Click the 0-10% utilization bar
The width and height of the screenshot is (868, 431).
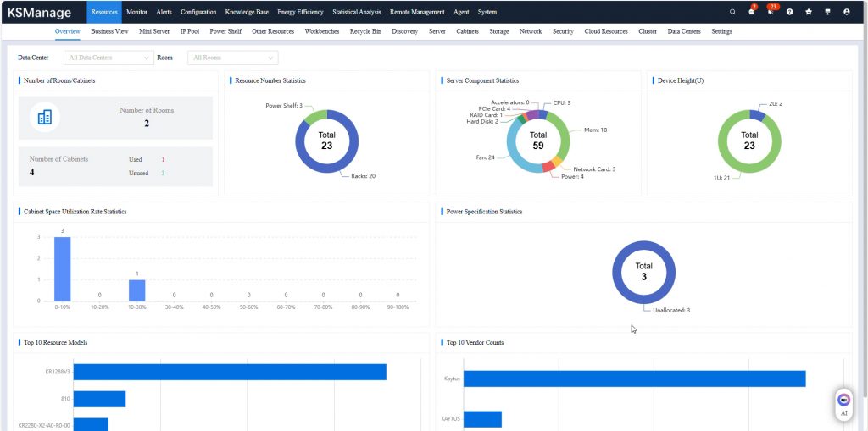(x=63, y=268)
